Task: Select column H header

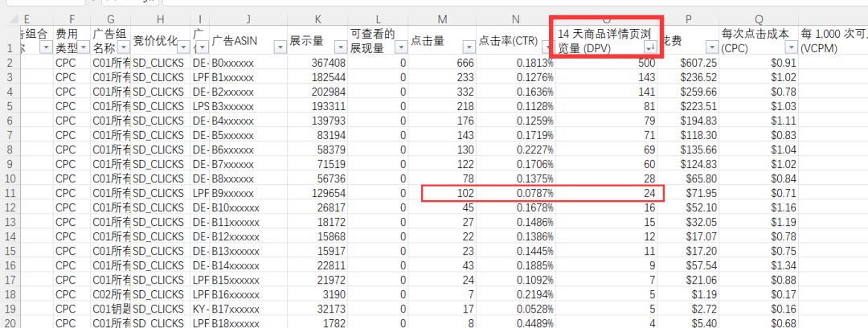Action: click(x=161, y=20)
